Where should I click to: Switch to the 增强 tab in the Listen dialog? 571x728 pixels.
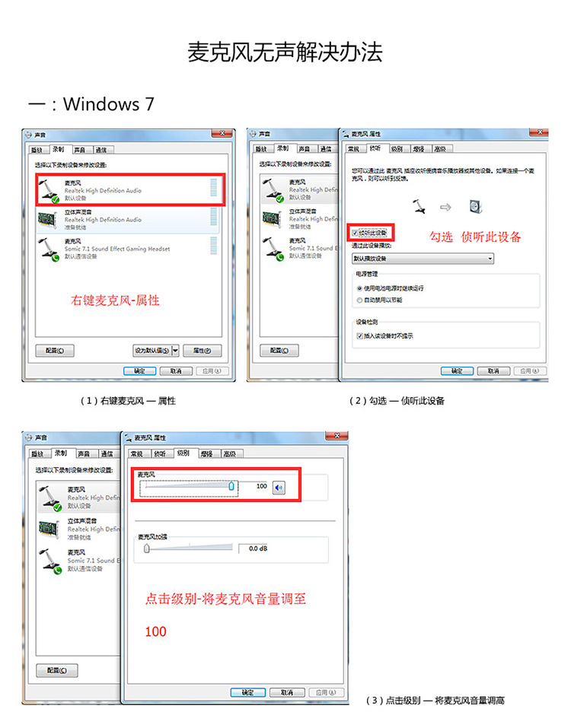[x=418, y=149]
